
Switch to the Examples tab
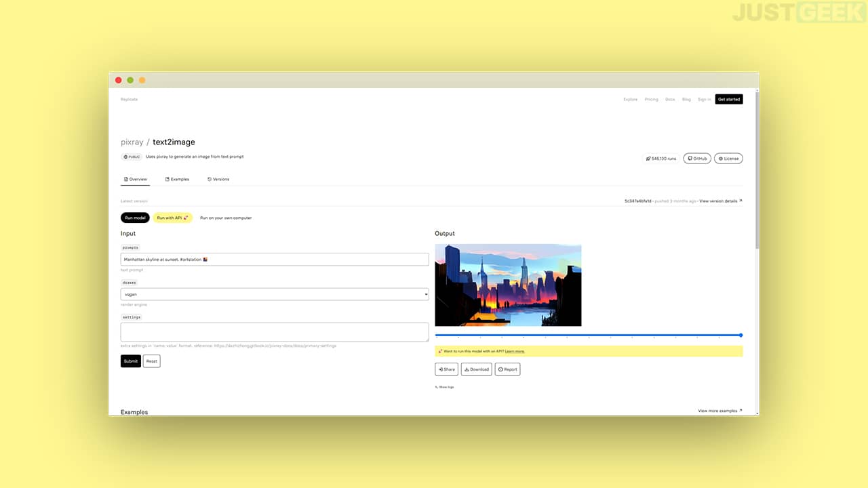point(177,179)
